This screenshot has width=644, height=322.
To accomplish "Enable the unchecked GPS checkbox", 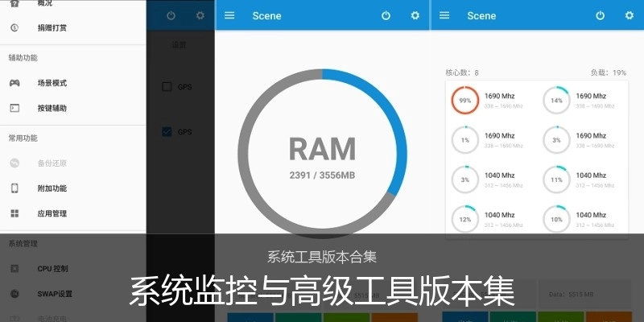I will coord(167,87).
